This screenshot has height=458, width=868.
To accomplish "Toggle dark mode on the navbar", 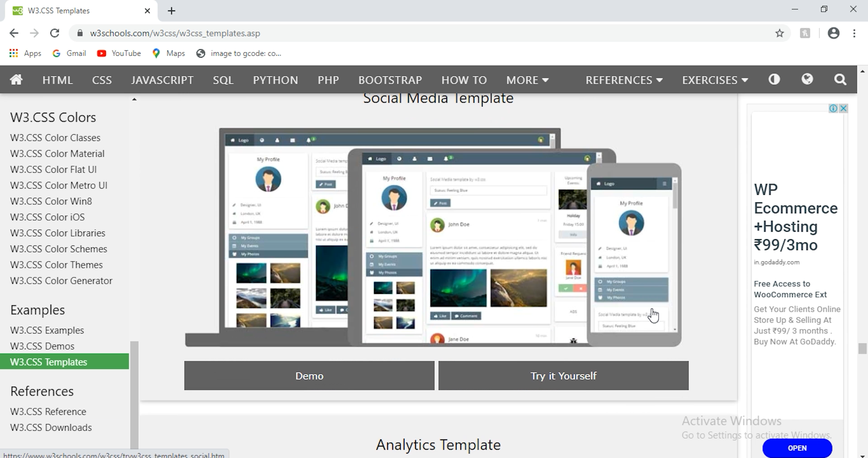I will click(774, 80).
